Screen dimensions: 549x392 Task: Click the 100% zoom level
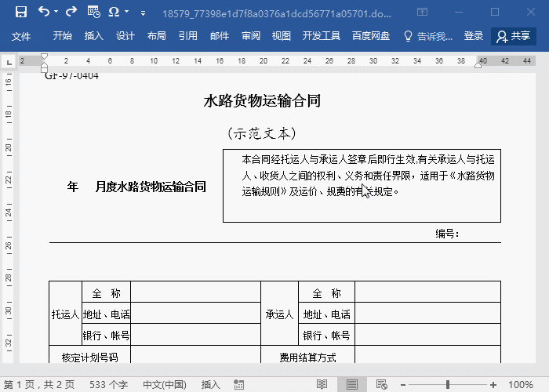(x=520, y=384)
